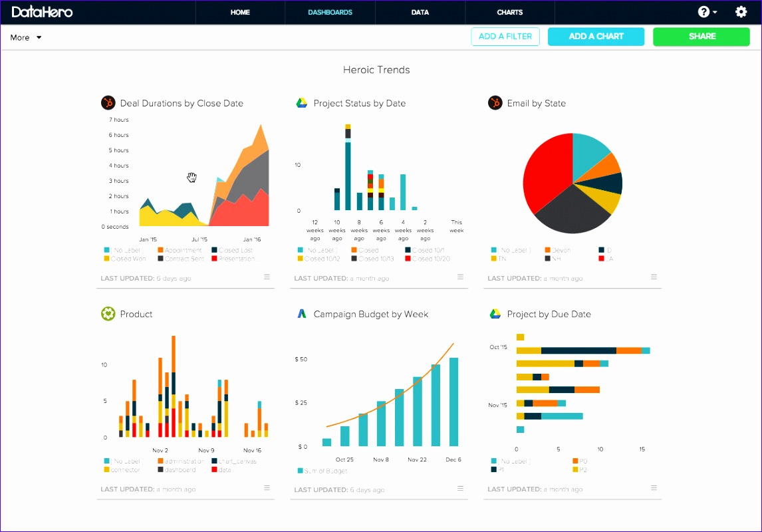762x532 pixels.
Task: Click the Product stacked bar chart
Action: pos(193,387)
